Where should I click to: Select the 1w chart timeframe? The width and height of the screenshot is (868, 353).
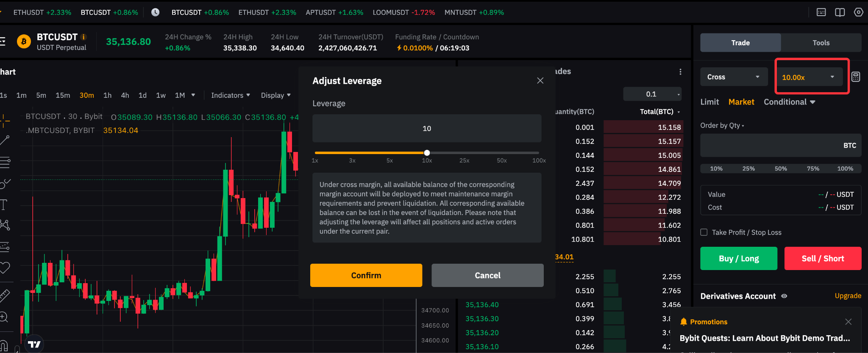[161, 95]
